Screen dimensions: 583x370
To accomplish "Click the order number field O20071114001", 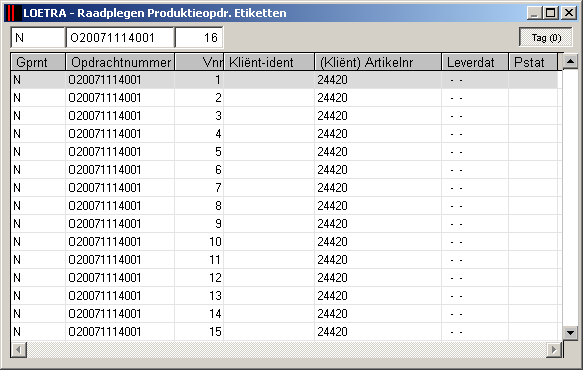I will coord(120,38).
